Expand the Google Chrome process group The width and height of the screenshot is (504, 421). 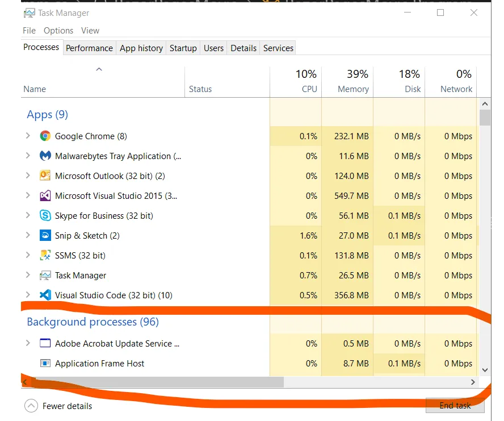click(x=28, y=136)
